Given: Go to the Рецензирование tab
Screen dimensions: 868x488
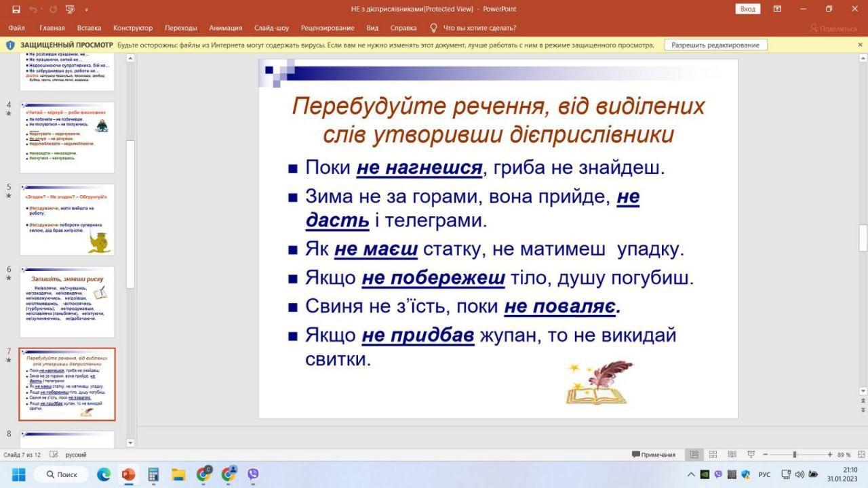Looking at the screenshot, I should [x=328, y=28].
